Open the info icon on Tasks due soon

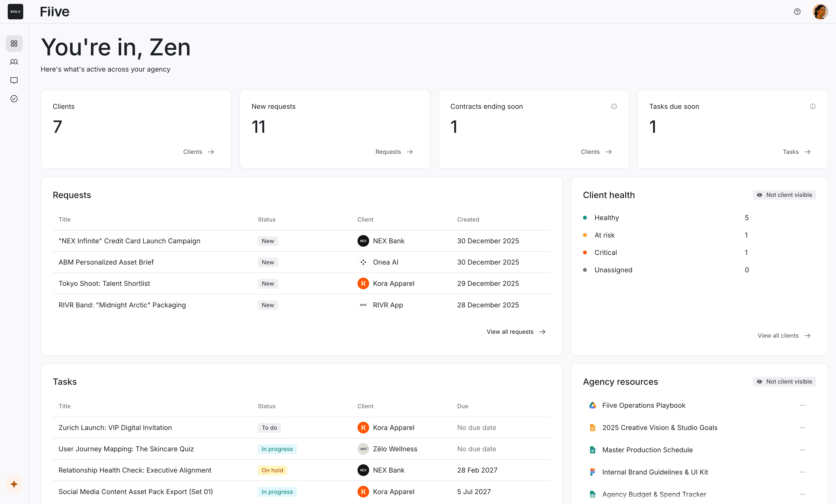pyautogui.click(x=813, y=106)
